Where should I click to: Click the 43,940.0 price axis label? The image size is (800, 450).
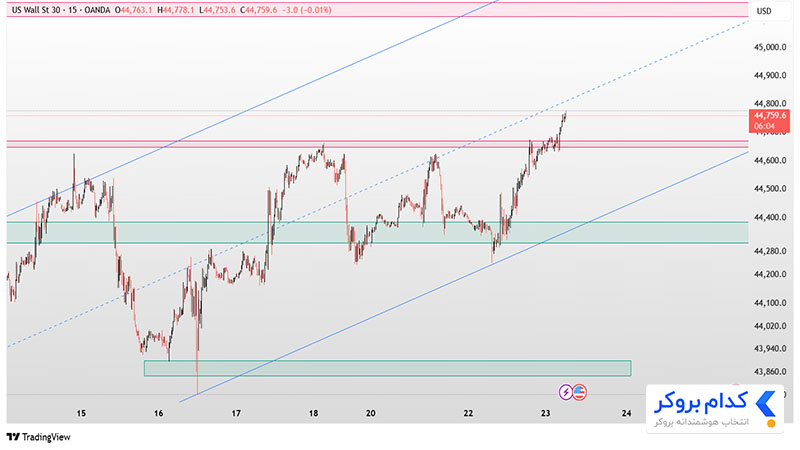(770, 348)
